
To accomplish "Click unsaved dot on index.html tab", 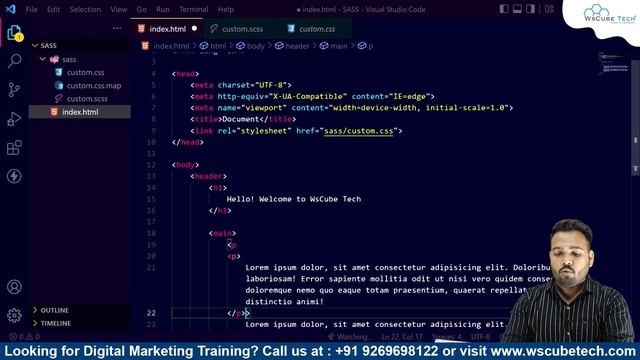I will click(x=194, y=29).
